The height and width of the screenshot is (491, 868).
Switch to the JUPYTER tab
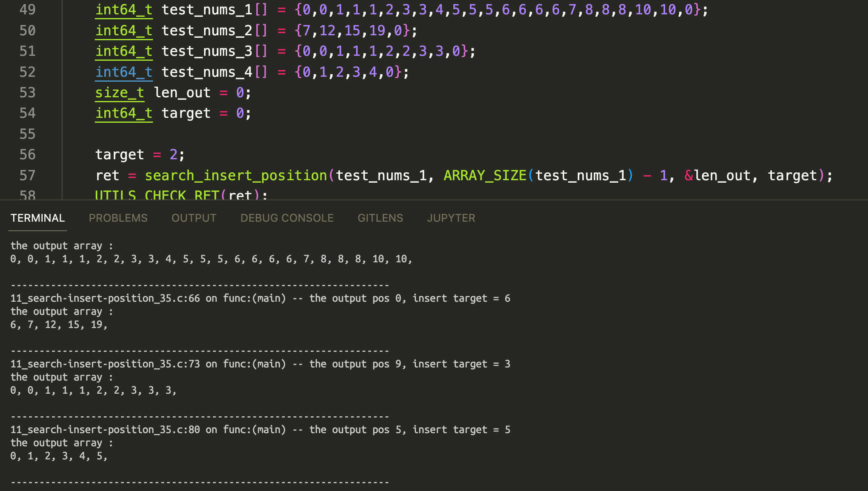pyautogui.click(x=451, y=218)
